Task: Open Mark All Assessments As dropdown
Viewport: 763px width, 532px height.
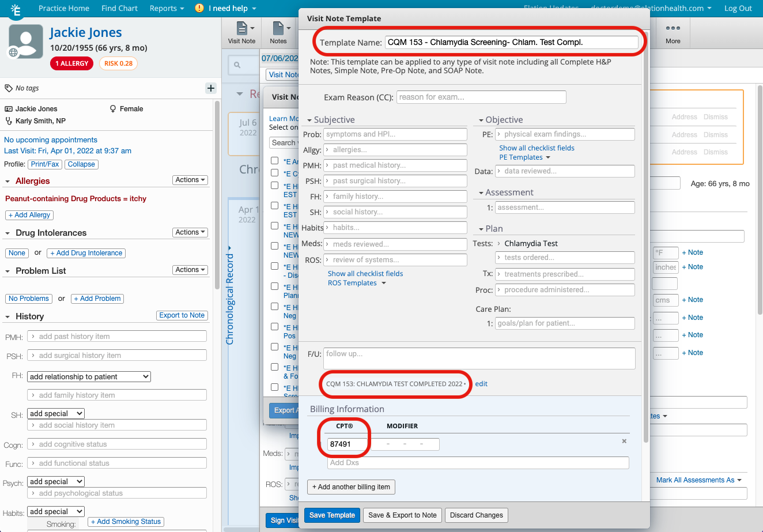Action: click(x=698, y=480)
